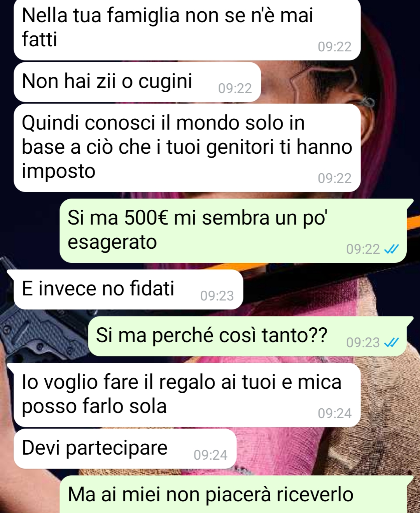Select 'Quindi conosci il mondo' message bubble
420x513 pixels.
187,148
